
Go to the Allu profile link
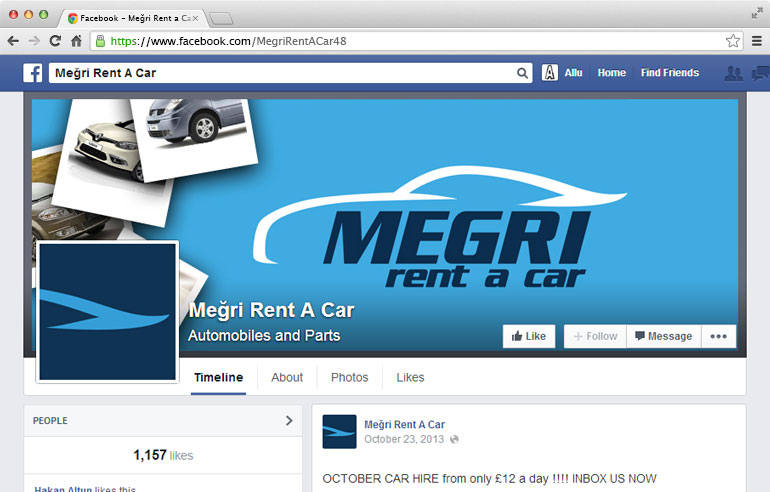[x=573, y=73]
